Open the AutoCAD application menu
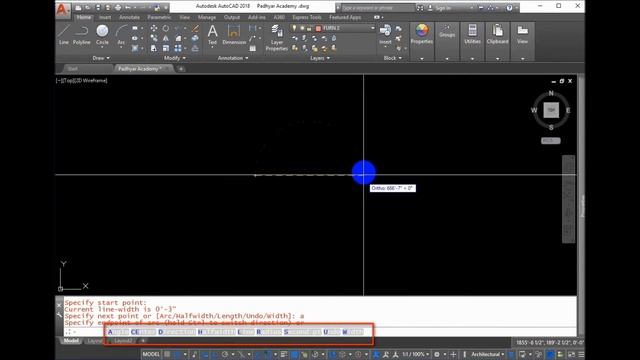This screenshot has width=640, height=360. (62, 9)
